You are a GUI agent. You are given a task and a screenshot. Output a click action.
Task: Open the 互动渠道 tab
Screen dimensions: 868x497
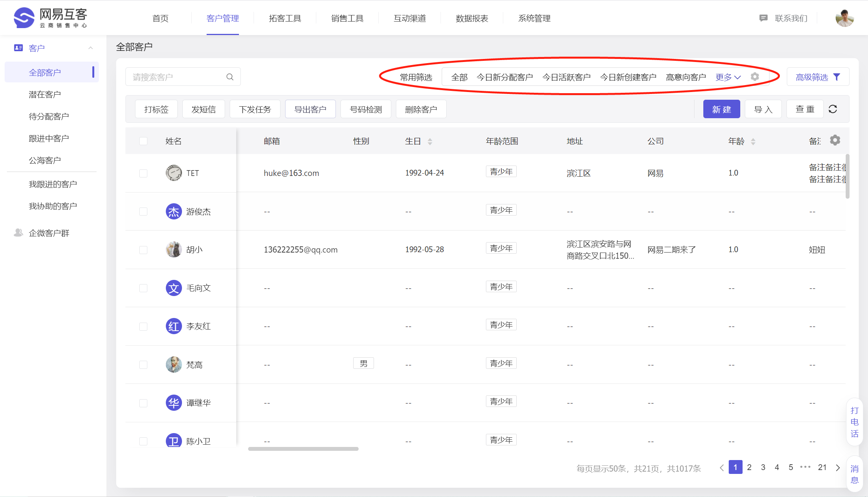(410, 18)
